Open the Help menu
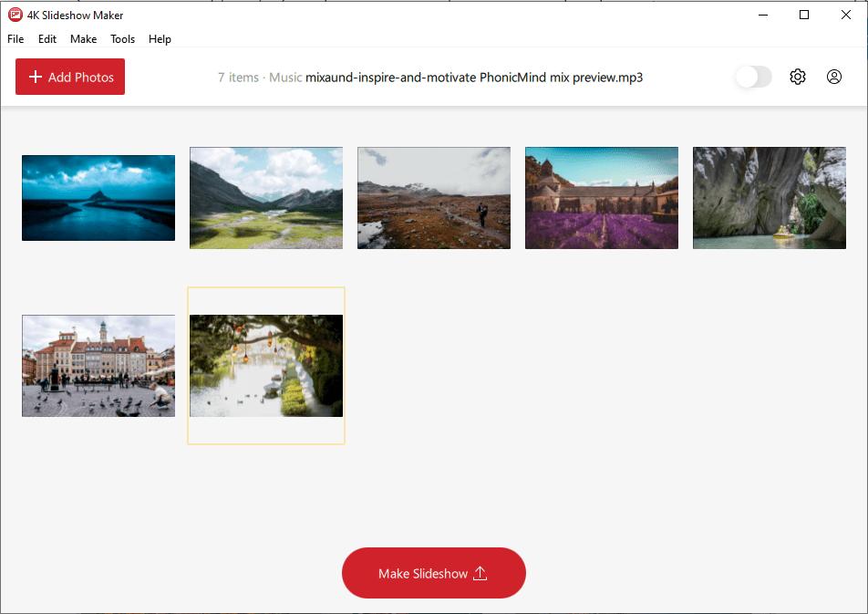This screenshot has height=614, width=868. coord(160,39)
